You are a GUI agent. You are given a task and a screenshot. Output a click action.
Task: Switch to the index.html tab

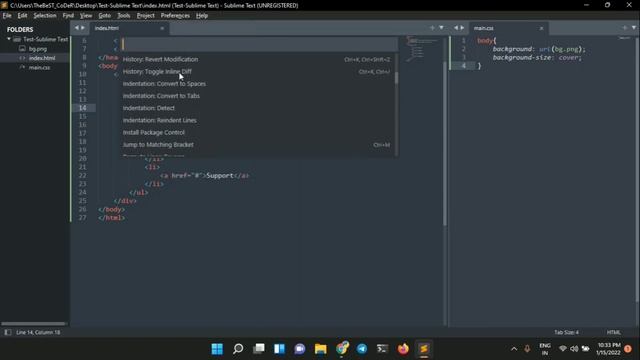click(107, 28)
